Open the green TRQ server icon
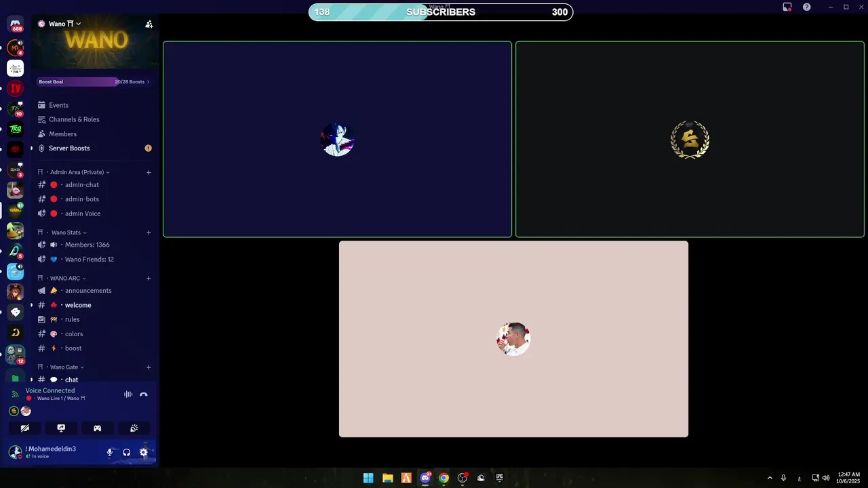The height and width of the screenshot is (488, 868). click(15, 129)
